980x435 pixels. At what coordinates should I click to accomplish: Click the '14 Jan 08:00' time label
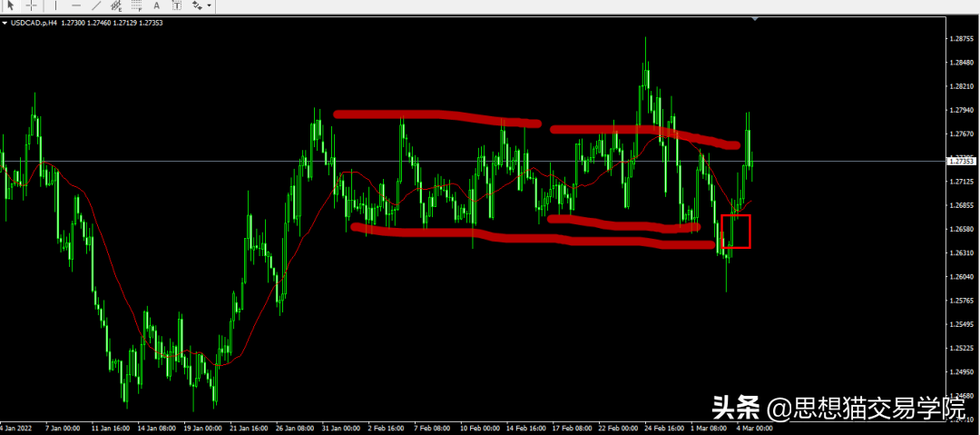pos(157,429)
